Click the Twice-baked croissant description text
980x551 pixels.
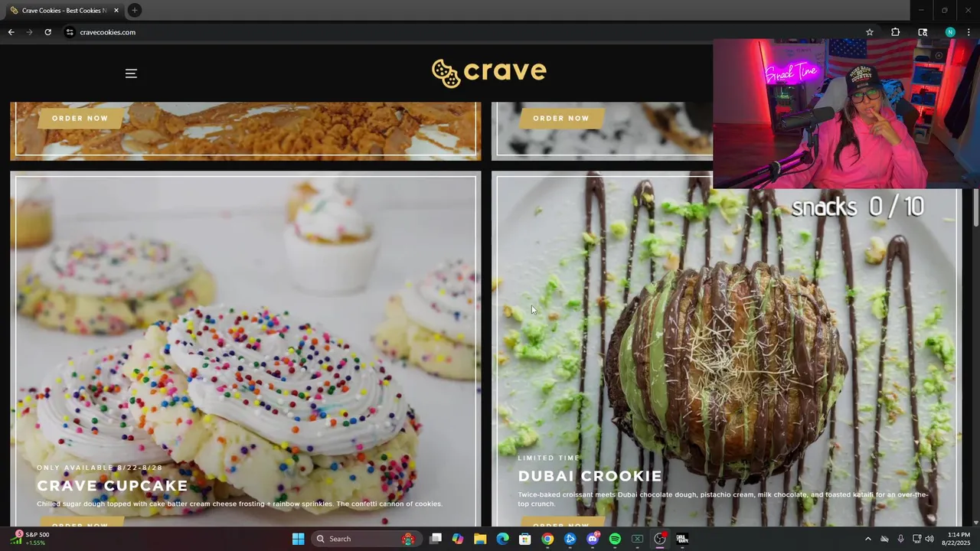click(723, 499)
